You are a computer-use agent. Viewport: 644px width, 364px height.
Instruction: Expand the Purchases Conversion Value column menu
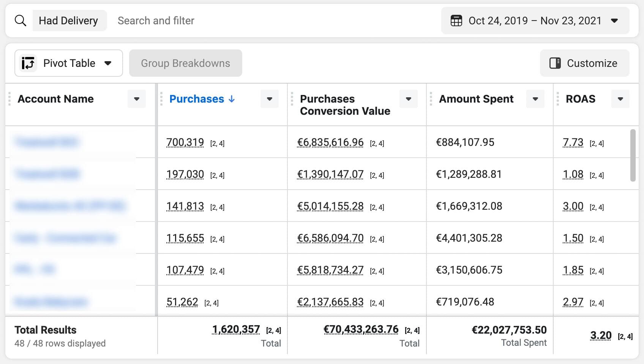pos(409,99)
